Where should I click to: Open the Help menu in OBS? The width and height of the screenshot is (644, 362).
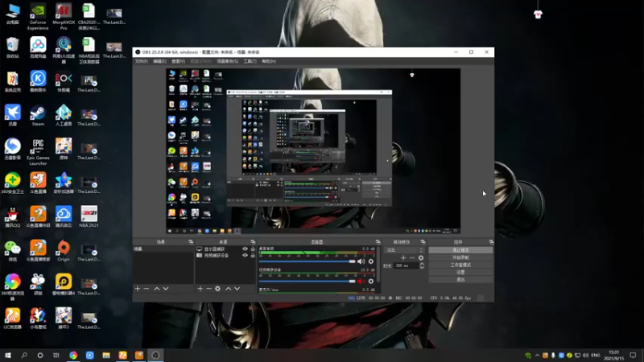pos(269,61)
